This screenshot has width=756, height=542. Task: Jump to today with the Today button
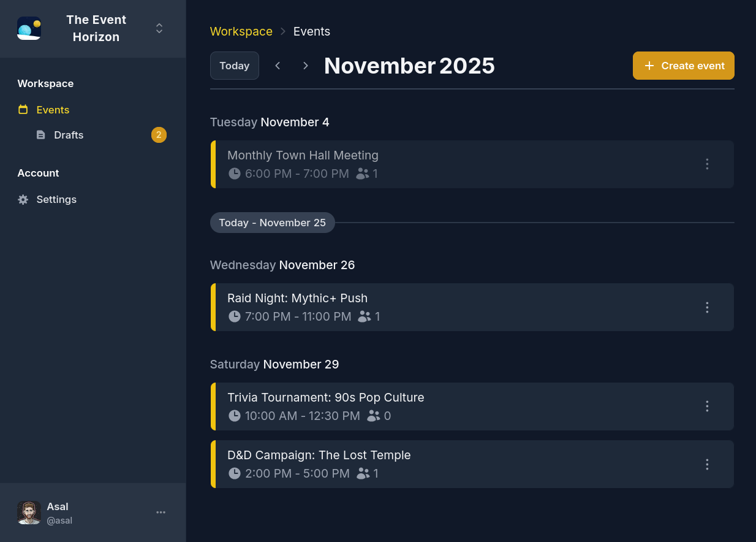[234, 66]
